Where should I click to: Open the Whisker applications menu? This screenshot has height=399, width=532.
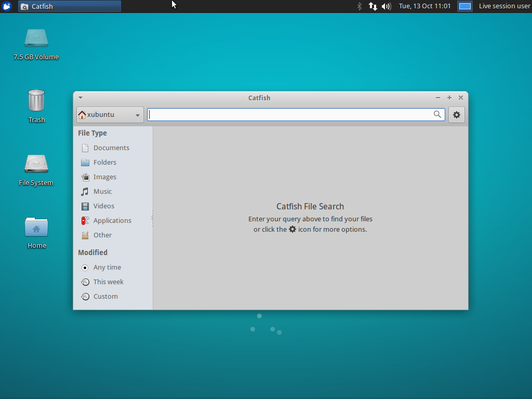(6, 6)
